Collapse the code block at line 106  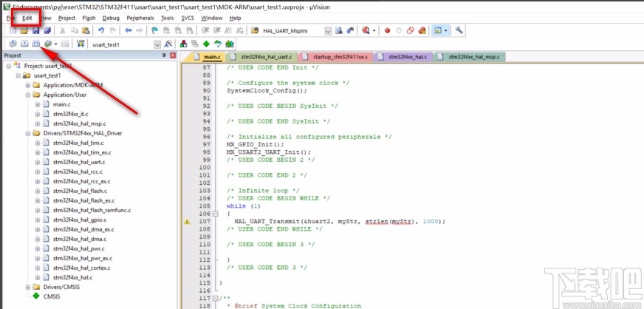(x=215, y=214)
